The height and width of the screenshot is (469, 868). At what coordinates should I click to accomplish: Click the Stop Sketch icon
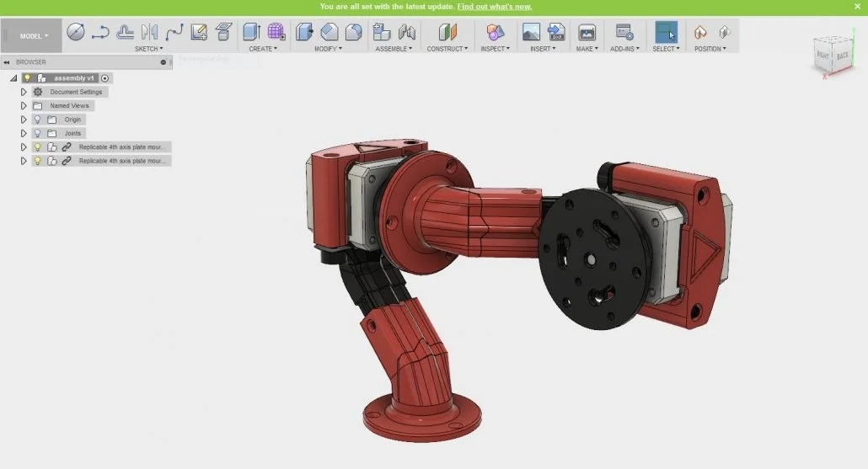pyautogui.click(x=223, y=32)
